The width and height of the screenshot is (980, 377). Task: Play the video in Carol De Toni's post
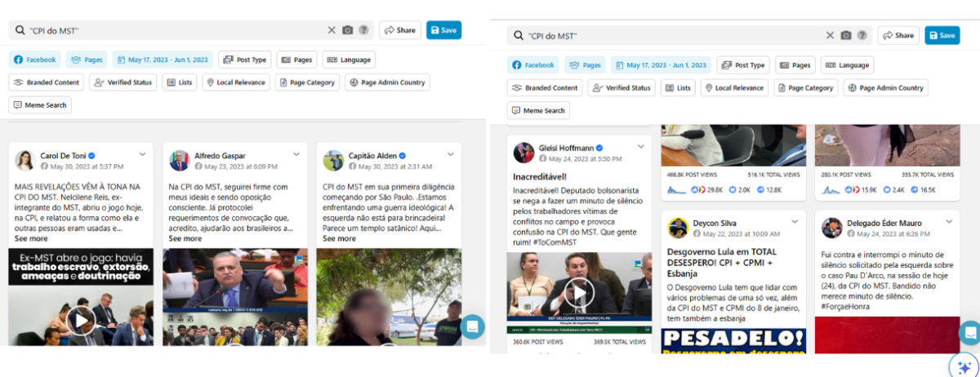80,320
